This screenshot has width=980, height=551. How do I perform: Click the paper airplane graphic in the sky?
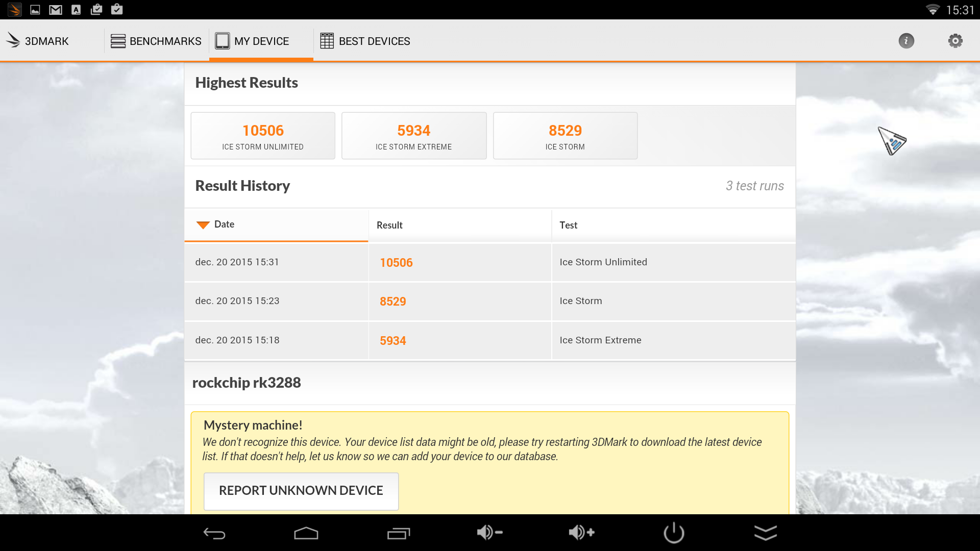click(892, 141)
